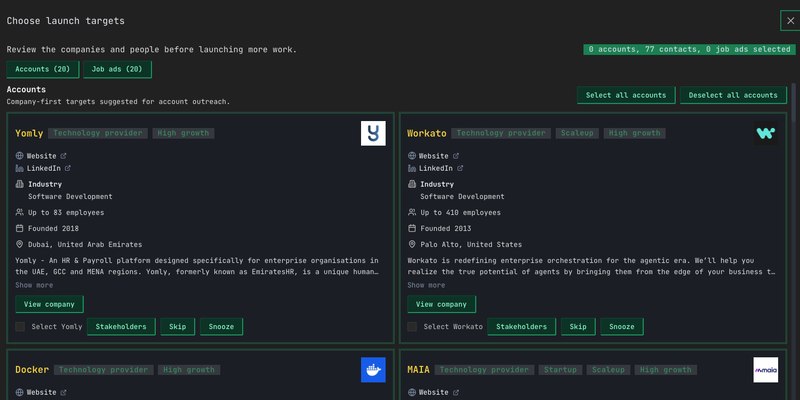Screen dimensions: 800x400
Task: Click industry building icon in Workato card
Action: (x=412, y=184)
